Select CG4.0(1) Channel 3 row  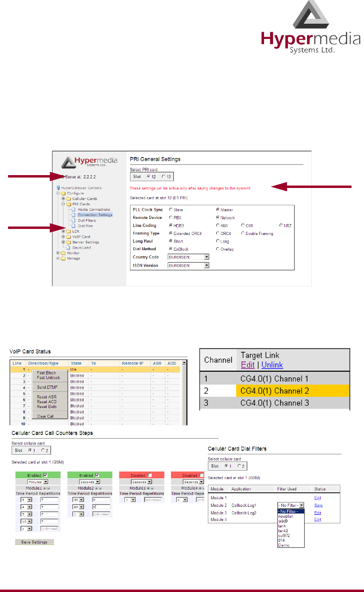275,403
